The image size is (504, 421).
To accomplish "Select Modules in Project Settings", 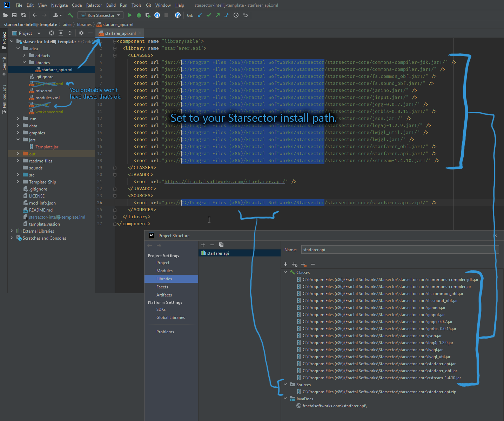I will 164,271.
